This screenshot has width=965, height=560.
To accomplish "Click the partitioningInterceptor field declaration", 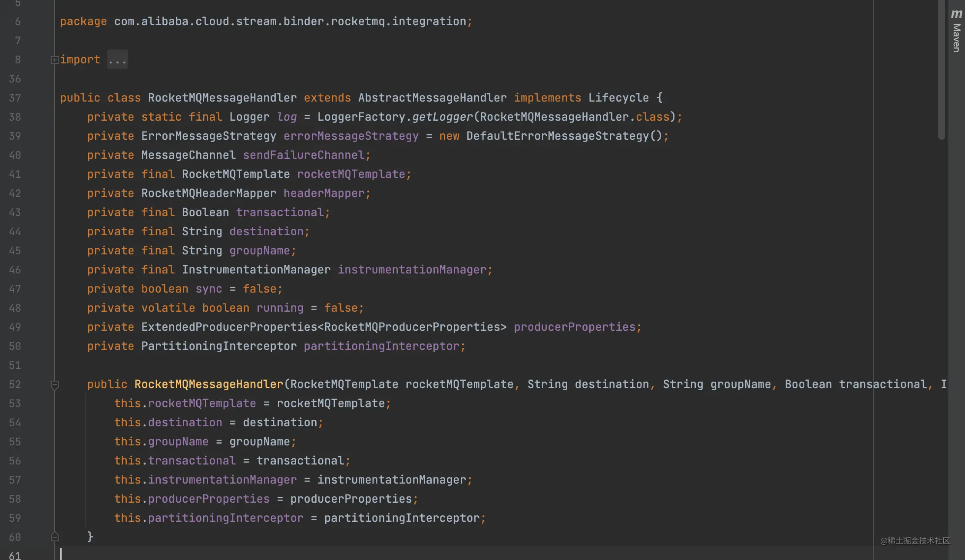I will pyautogui.click(x=381, y=346).
